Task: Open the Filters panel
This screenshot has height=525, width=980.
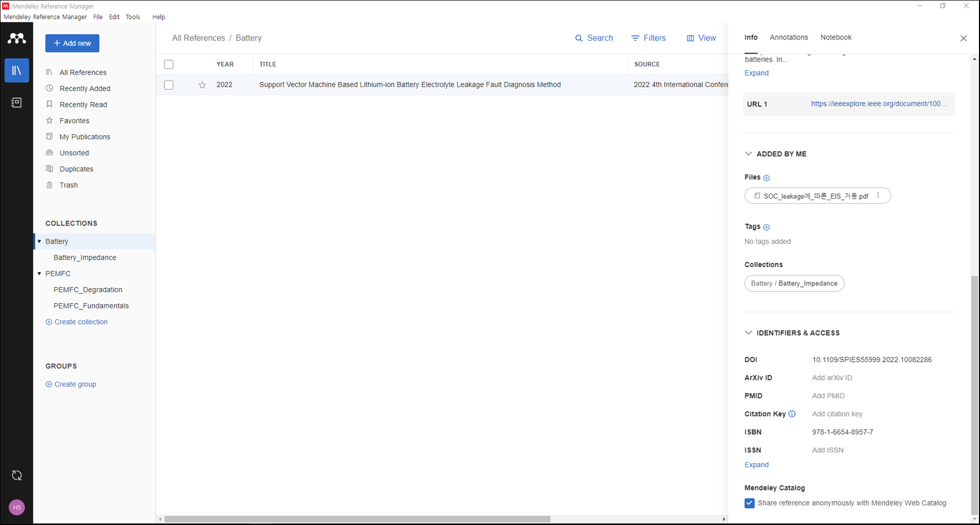Action: [648, 38]
